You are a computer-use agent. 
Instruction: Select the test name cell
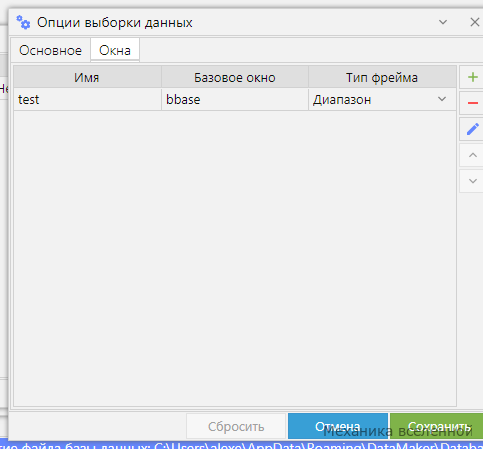pos(87,99)
